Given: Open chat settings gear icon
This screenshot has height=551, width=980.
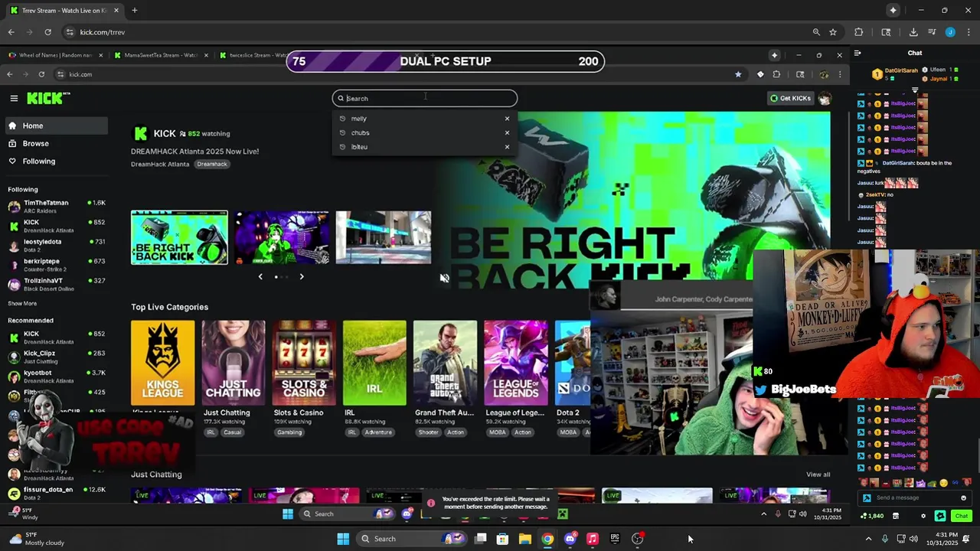Looking at the screenshot, I should click(923, 517).
